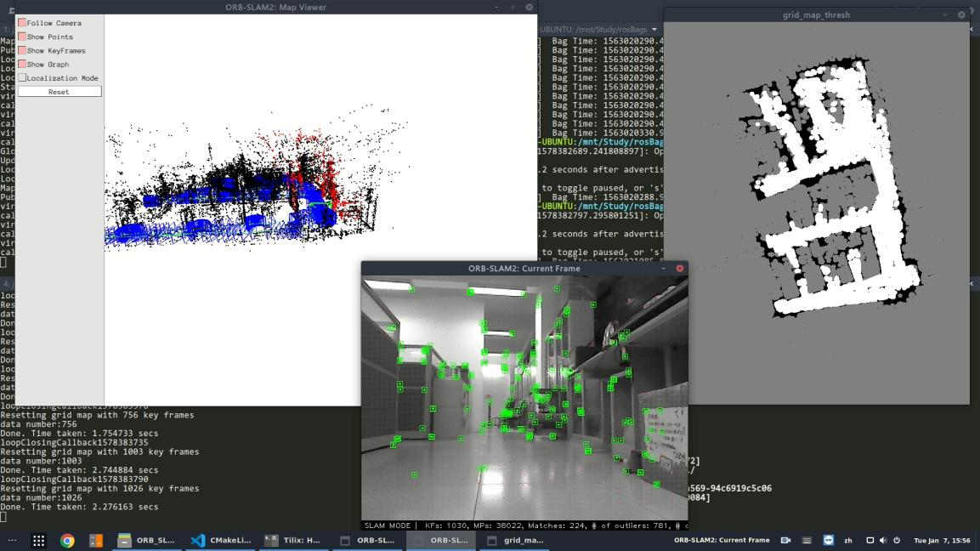This screenshot has width=980, height=551.
Task: Click the ORB-SLAM2: Map Viewer title bar
Action: coord(275,7)
